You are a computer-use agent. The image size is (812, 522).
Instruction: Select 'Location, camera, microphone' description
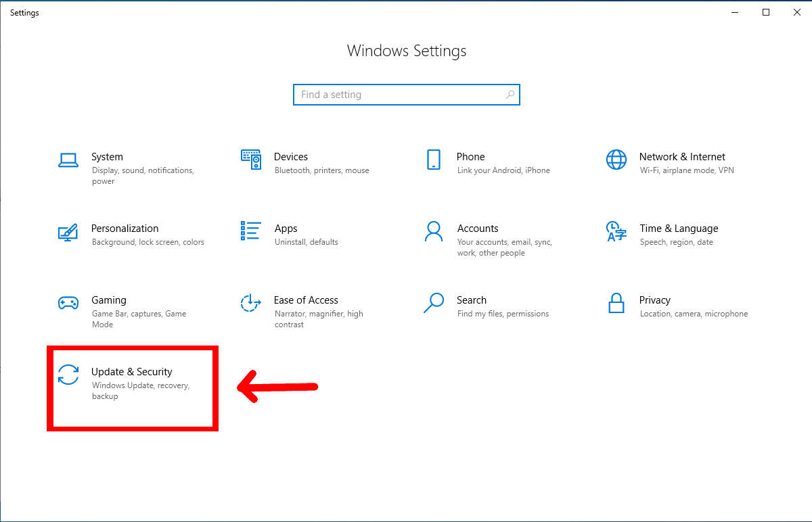tap(694, 314)
